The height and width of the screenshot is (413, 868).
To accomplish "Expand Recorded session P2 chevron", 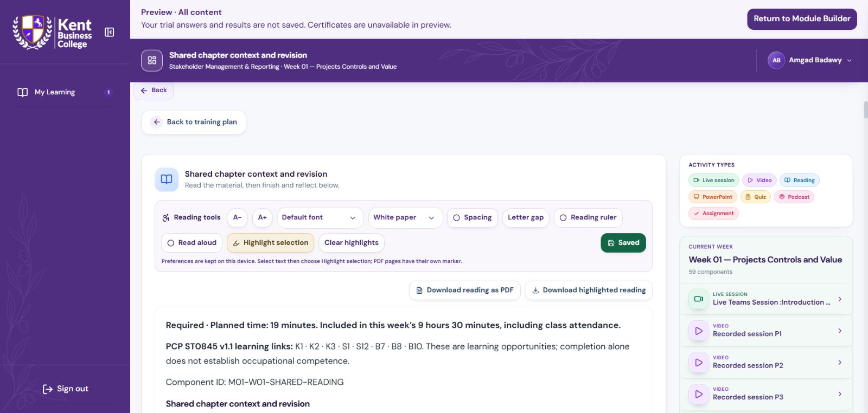I will coord(840,362).
